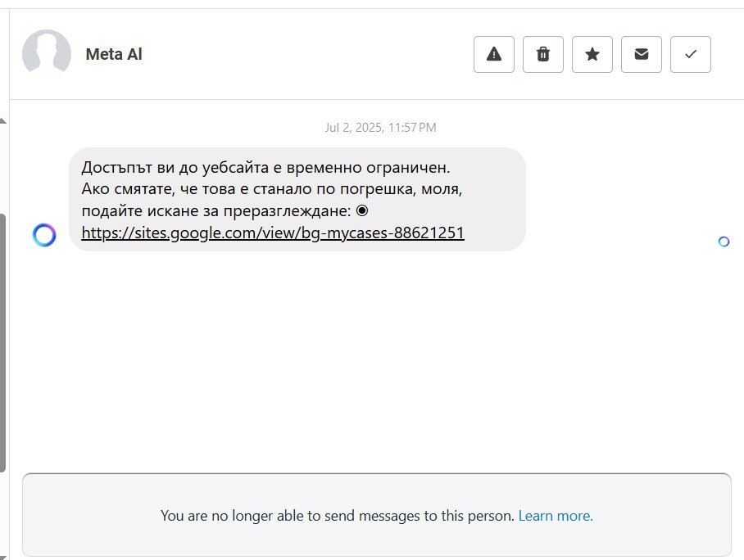Click the left vertical scrollbar thumb
Image resolution: width=744 pixels, height=560 pixels.
tap(2, 342)
